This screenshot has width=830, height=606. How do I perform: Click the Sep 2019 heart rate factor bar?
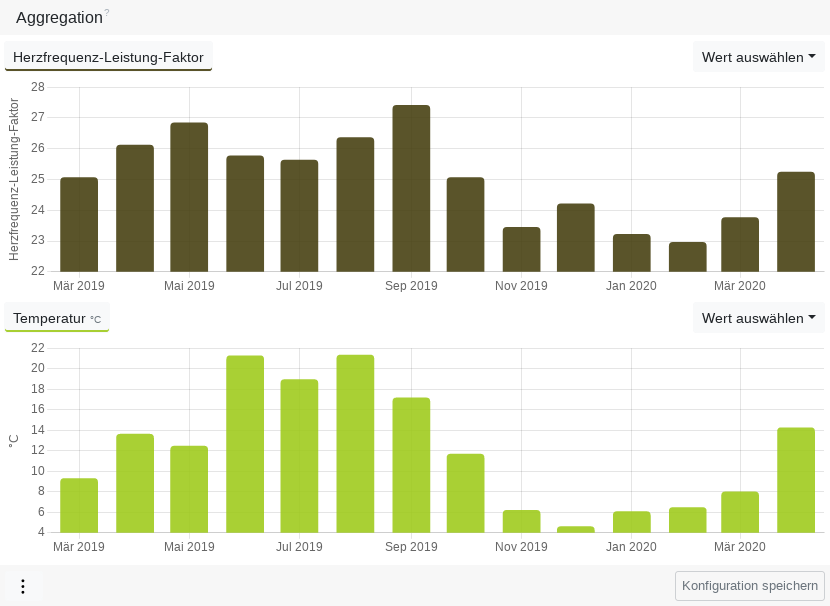coord(411,188)
